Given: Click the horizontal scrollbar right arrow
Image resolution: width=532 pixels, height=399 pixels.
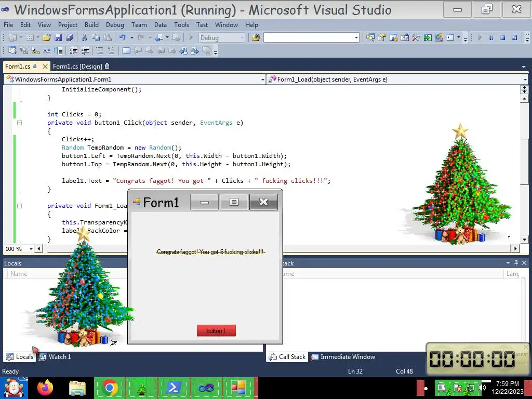Looking at the screenshot, I should tap(516, 249).
